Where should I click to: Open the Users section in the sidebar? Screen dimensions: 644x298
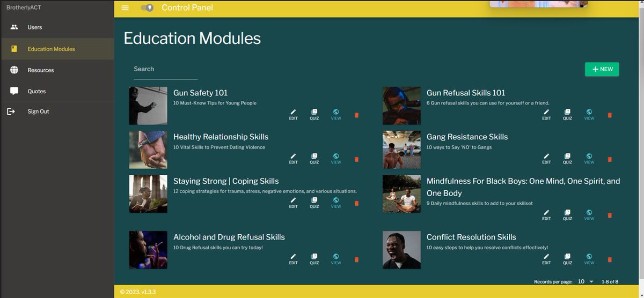pos(57,27)
